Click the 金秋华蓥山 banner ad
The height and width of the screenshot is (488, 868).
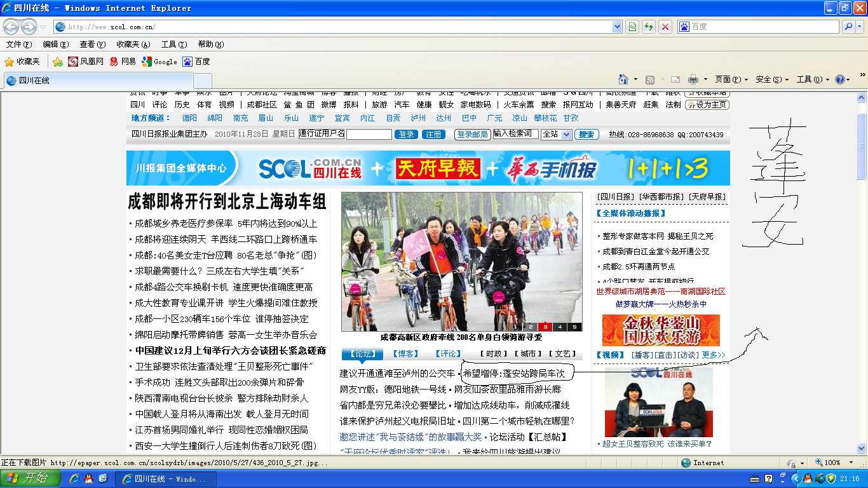coord(661,330)
